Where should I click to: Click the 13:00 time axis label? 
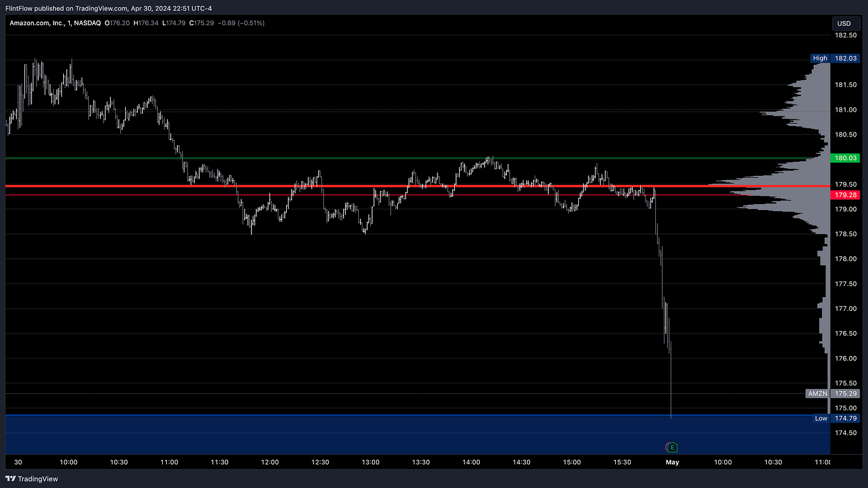pyautogui.click(x=371, y=462)
